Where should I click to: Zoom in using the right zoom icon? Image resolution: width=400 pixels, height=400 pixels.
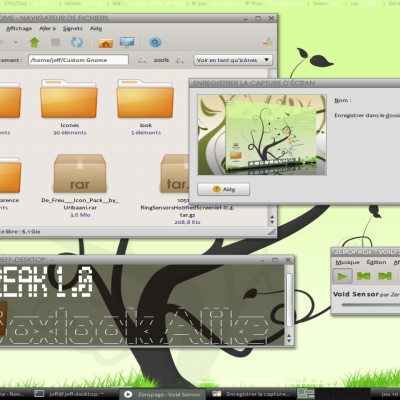point(180,60)
